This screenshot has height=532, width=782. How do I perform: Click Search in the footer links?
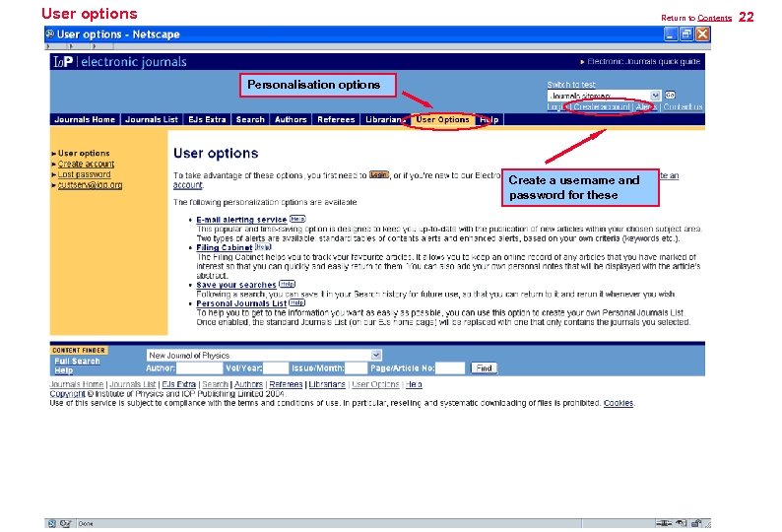[x=215, y=384]
